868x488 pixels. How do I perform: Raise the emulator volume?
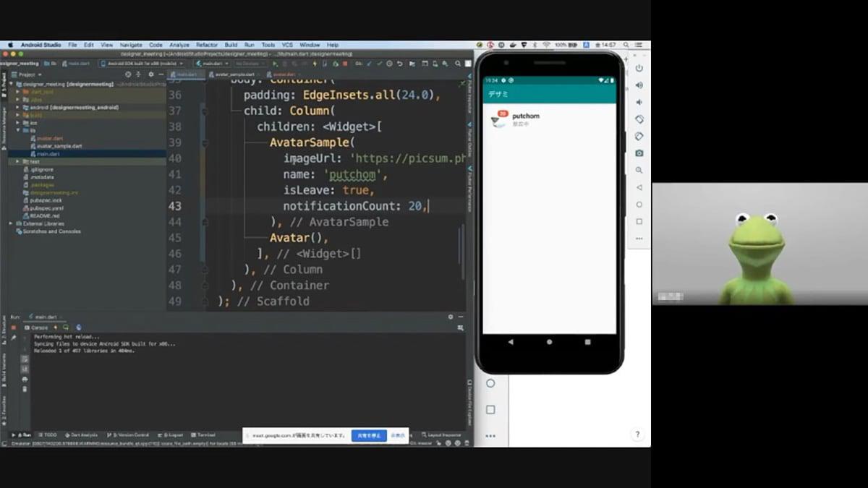tap(639, 85)
